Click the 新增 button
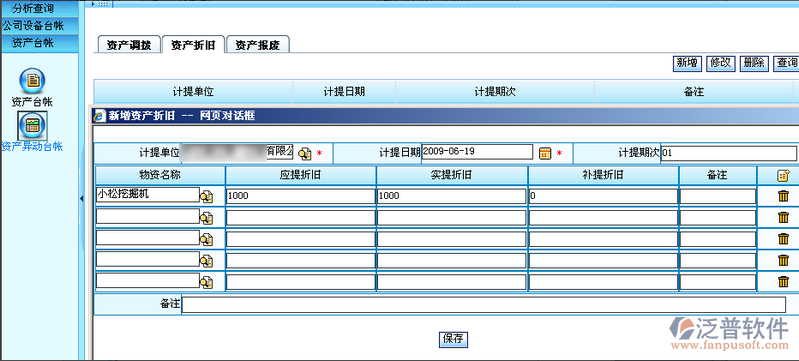This screenshot has height=361, width=799. pos(687,63)
